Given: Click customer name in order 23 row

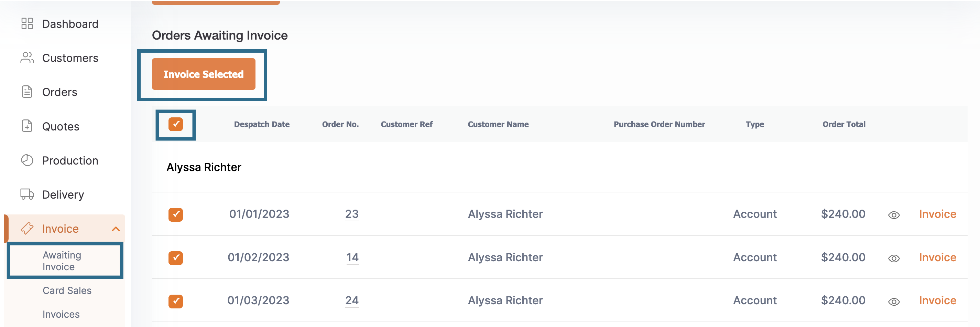Looking at the screenshot, I should click(505, 214).
